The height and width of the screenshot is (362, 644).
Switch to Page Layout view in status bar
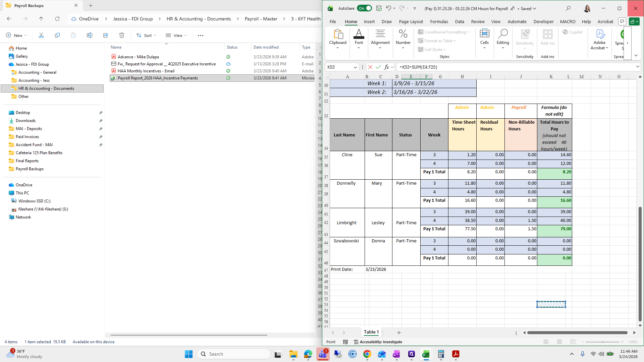pyautogui.click(x=559, y=342)
